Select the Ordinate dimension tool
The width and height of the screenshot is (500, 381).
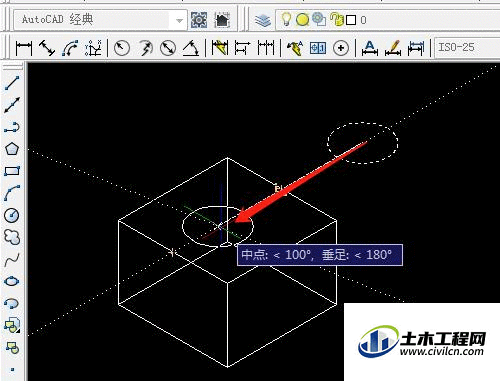pyautogui.click(x=93, y=48)
